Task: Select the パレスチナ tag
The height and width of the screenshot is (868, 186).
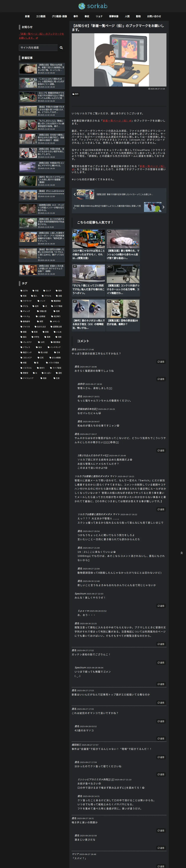Action: coord(26,342)
